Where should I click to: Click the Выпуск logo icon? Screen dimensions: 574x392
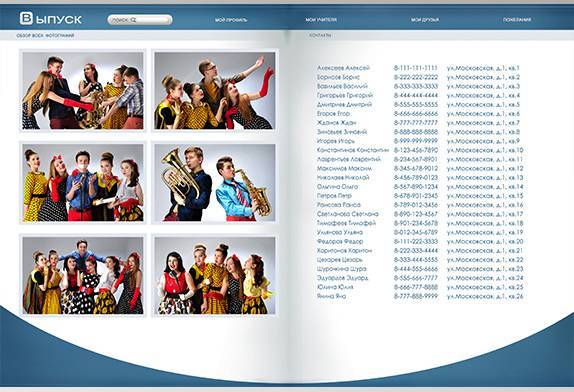[26, 18]
